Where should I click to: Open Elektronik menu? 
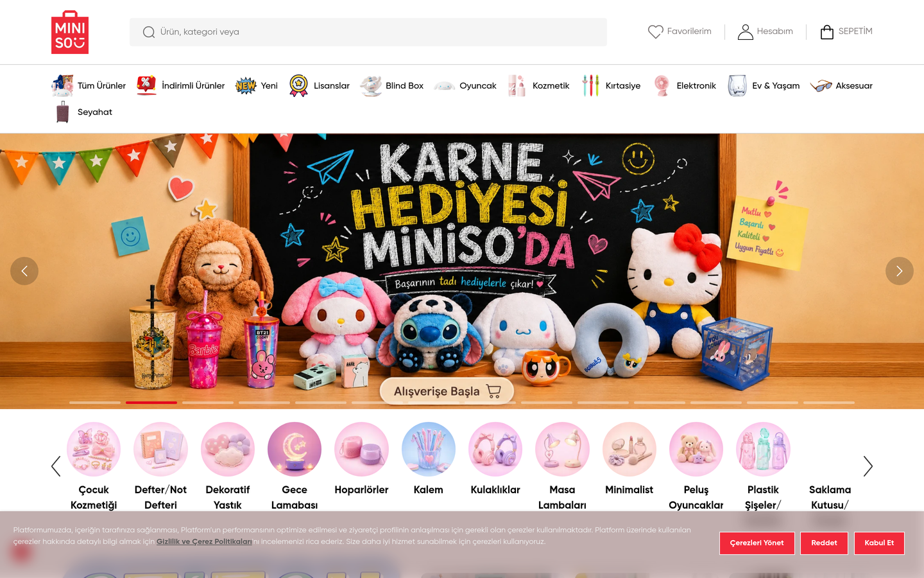[696, 85]
